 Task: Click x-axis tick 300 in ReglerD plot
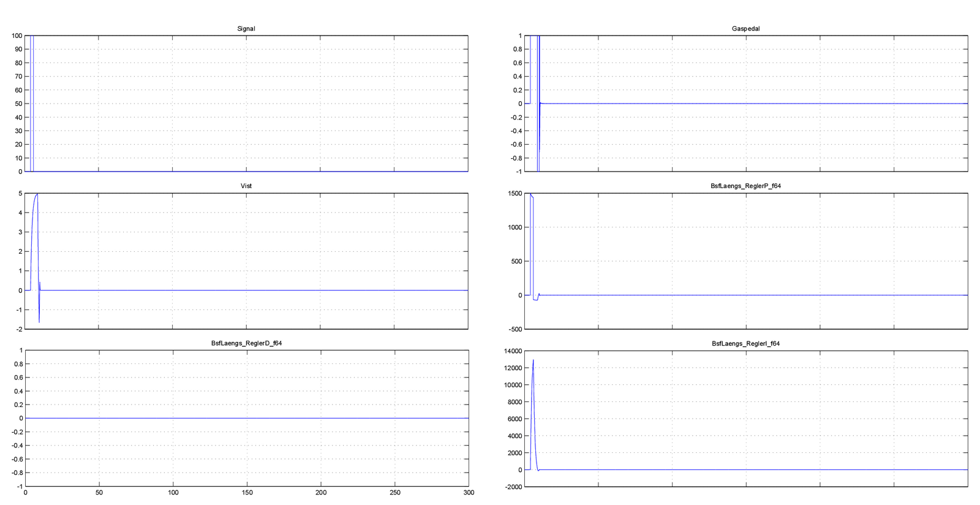(469, 492)
